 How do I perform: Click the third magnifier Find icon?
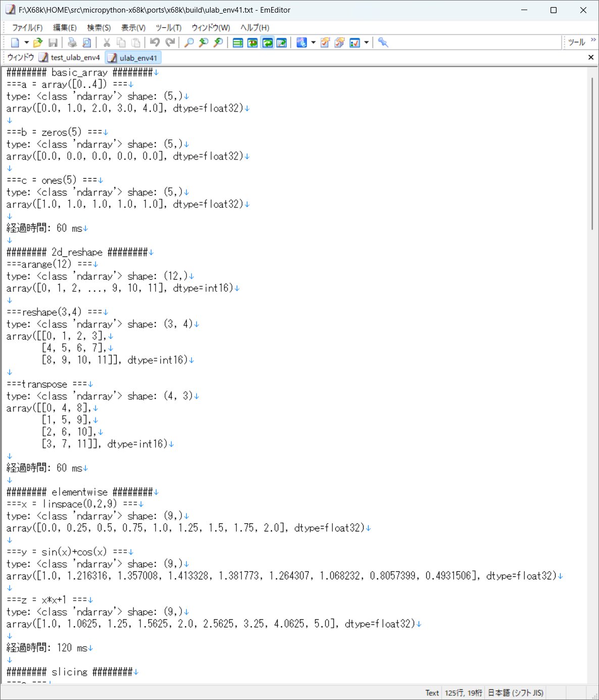pyautogui.click(x=218, y=43)
